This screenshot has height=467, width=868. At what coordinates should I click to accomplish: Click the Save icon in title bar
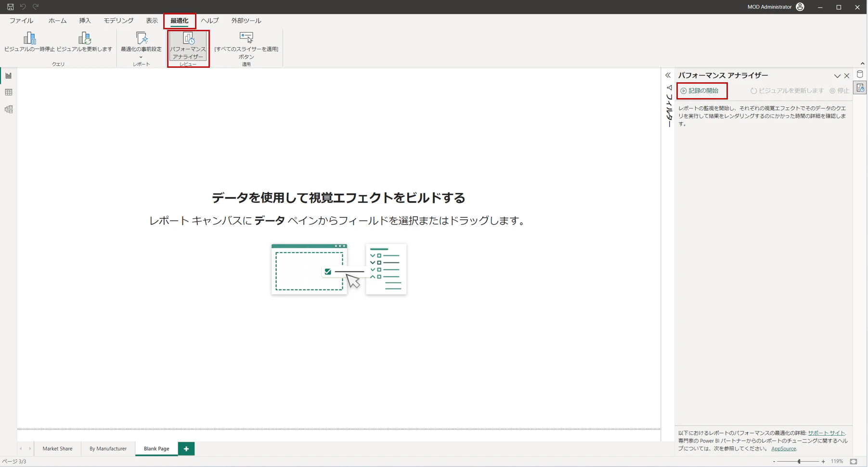pyautogui.click(x=10, y=7)
